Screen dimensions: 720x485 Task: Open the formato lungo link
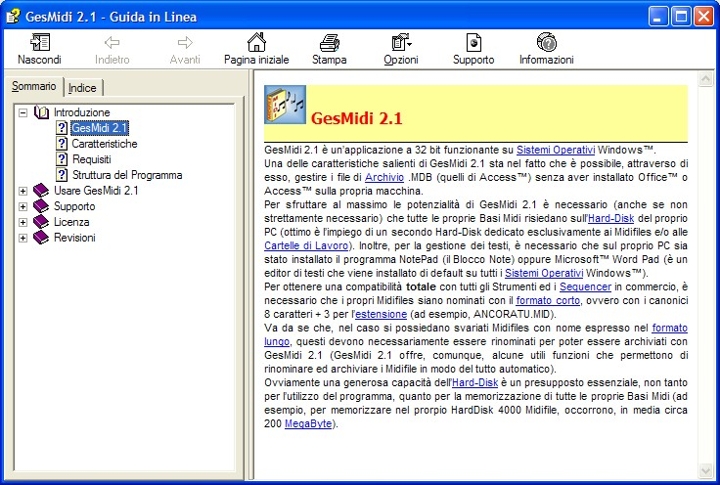point(669,328)
